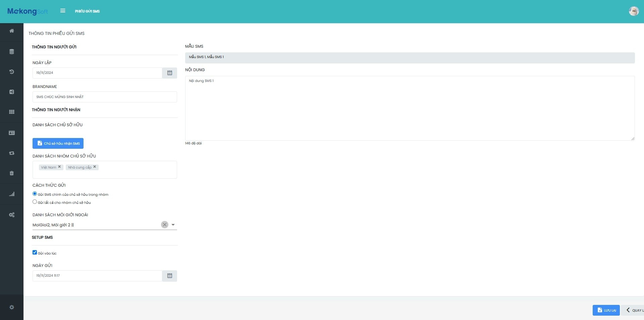Open calendar picker for Ngày Gửi
The width and height of the screenshot is (644, 320).
pos(169,276)
